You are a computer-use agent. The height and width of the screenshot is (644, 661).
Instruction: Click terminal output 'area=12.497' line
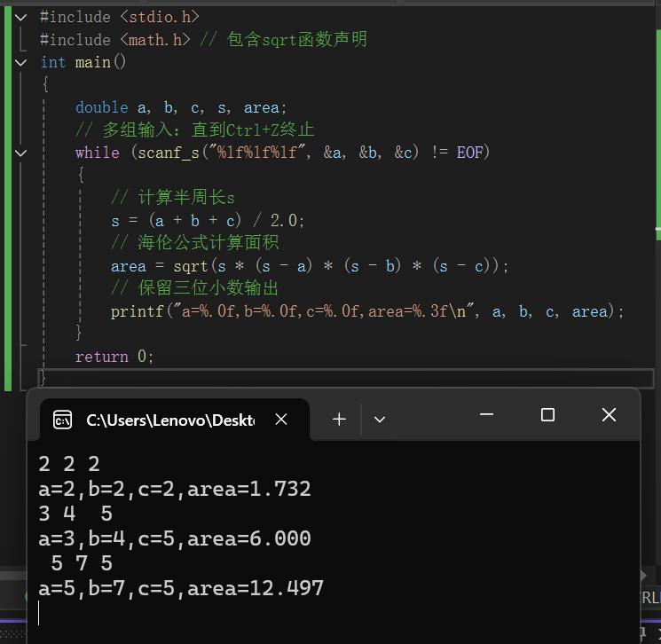[x=181, y=589]
